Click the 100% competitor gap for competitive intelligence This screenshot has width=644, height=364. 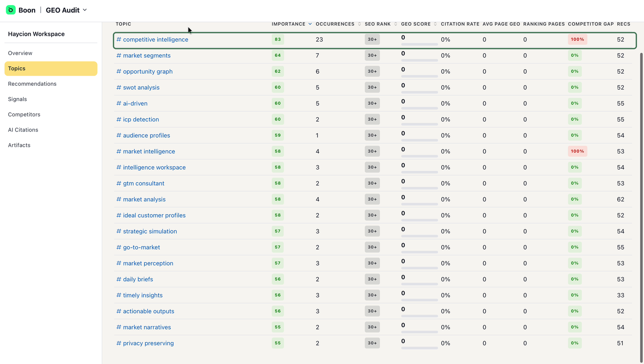(577, 39)
